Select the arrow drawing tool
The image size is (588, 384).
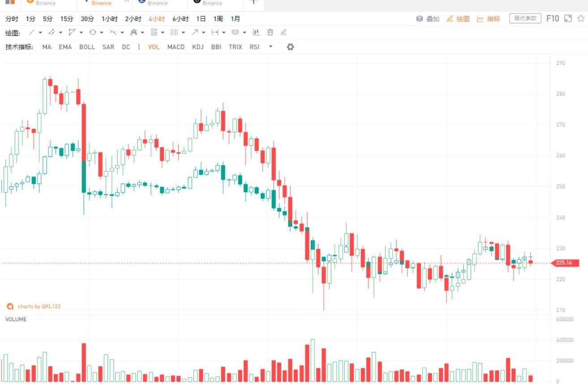click(195, 32)
